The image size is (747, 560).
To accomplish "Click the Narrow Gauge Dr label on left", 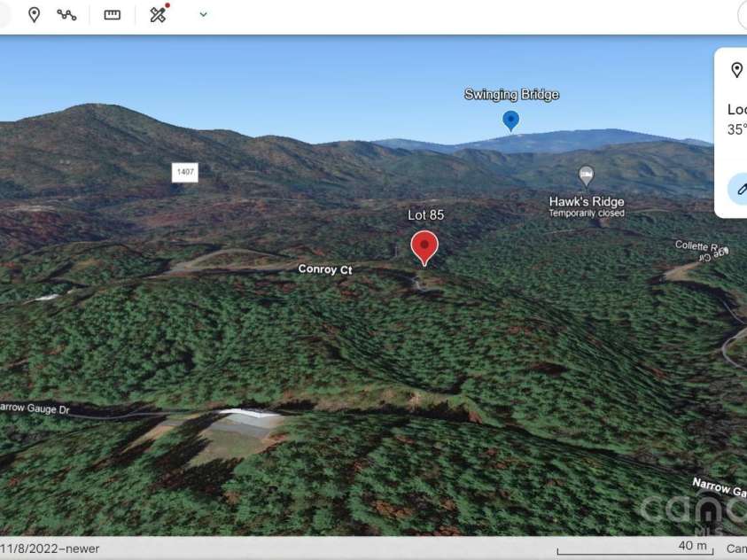I will pyautogui.click(x=34, y=408).
